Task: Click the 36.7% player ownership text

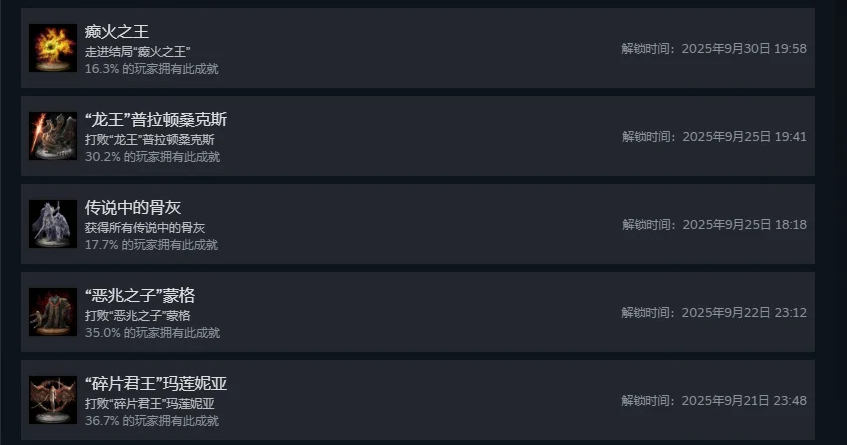Action: [x=152, y=421]
